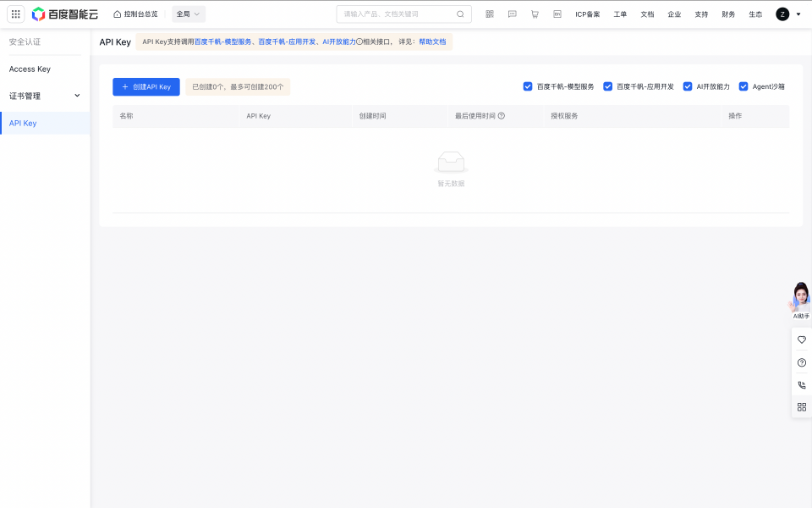Open 生态 menu item
812x508 pixels.
tap(755, 14)
